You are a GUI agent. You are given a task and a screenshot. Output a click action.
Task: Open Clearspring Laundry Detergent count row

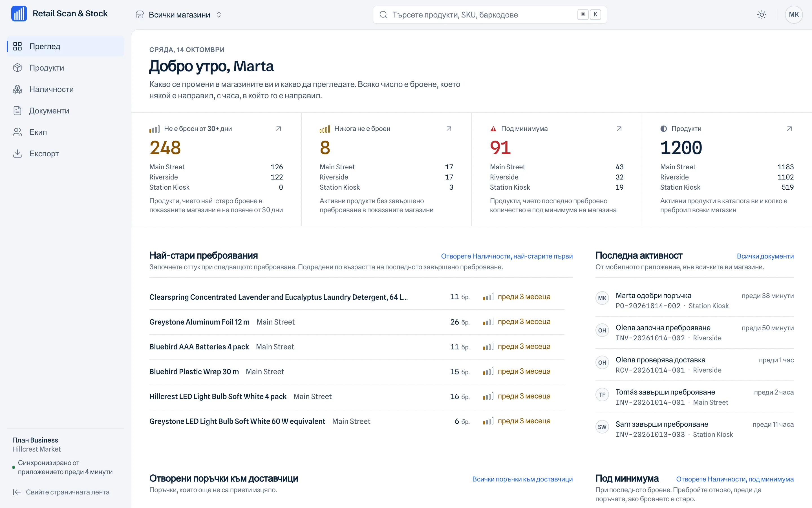(x=357, y=297)
